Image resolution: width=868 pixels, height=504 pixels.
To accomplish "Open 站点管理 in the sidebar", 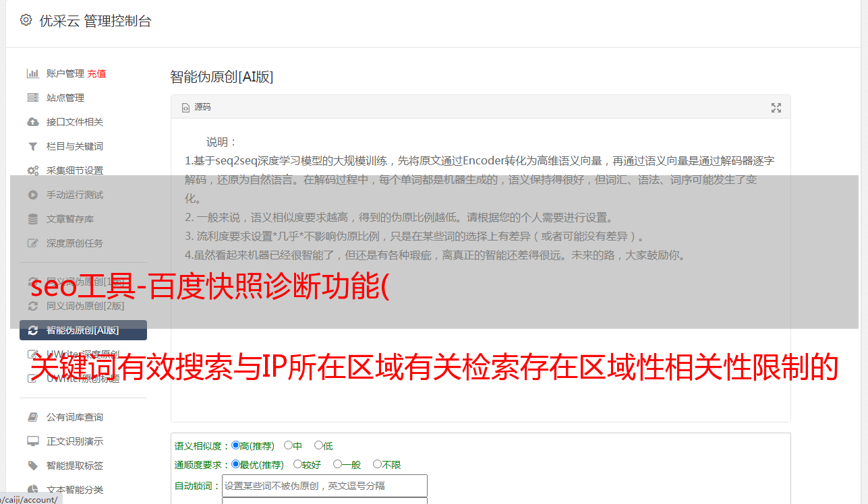I will [x=65, y=98].
